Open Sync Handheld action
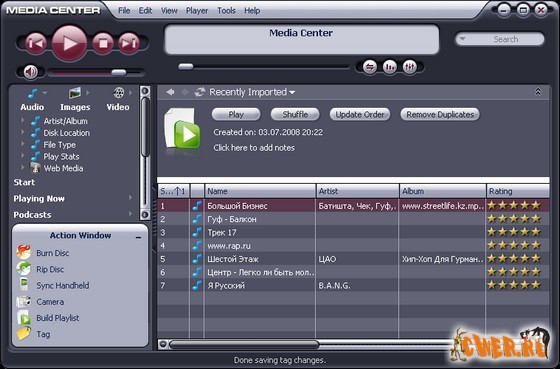 point(62,285)
